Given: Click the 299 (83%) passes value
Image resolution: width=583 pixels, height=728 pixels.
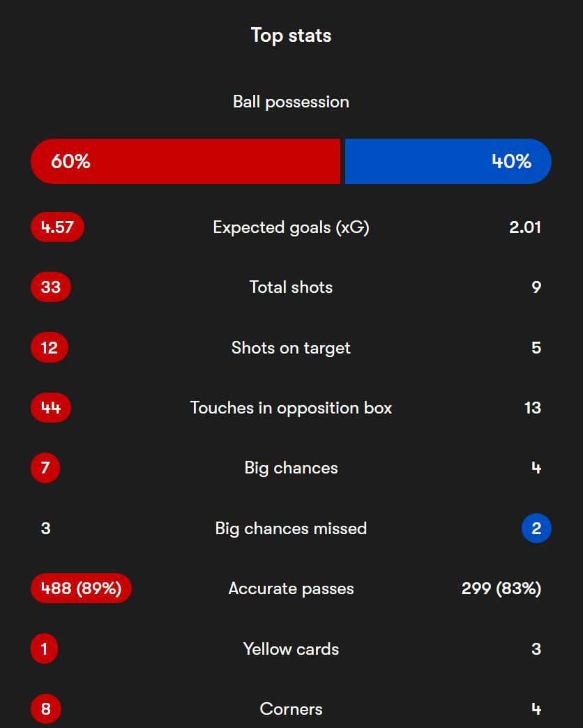Looking at the screenshot, I should click(x=501, y=589).
